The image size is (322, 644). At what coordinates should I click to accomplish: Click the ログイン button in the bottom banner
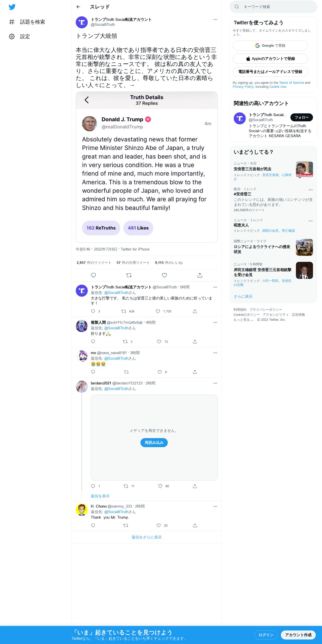tap(266, 635)
